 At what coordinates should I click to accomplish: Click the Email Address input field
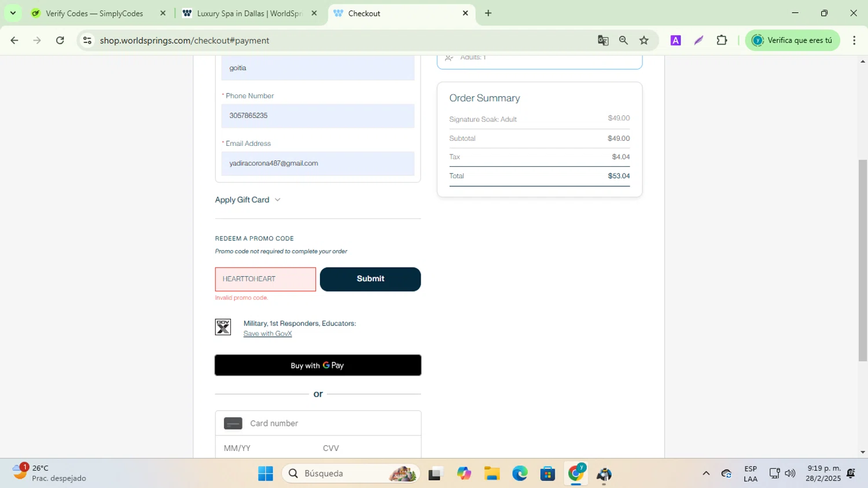pos(318,163)
